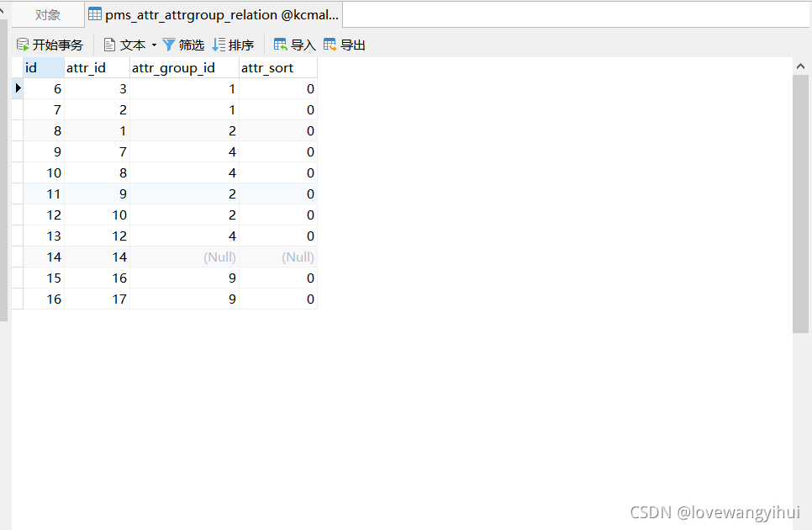
Task: Click the attr_id column header
Action: click(97, 68)
